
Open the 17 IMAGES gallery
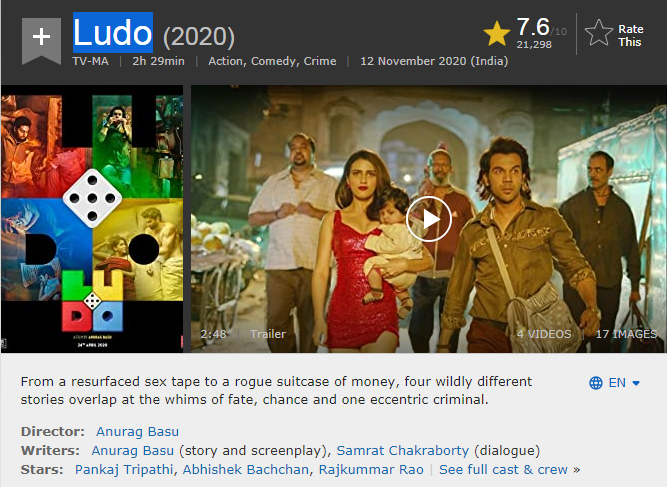(x=626, y=334)
